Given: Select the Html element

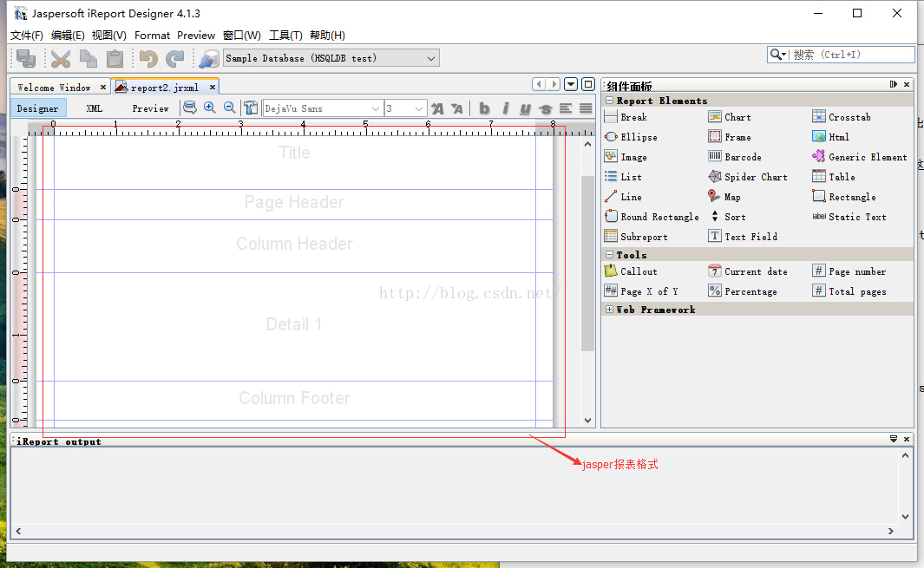Looking at the screenshot, I should pyautogui.click(x=831, y=137).
